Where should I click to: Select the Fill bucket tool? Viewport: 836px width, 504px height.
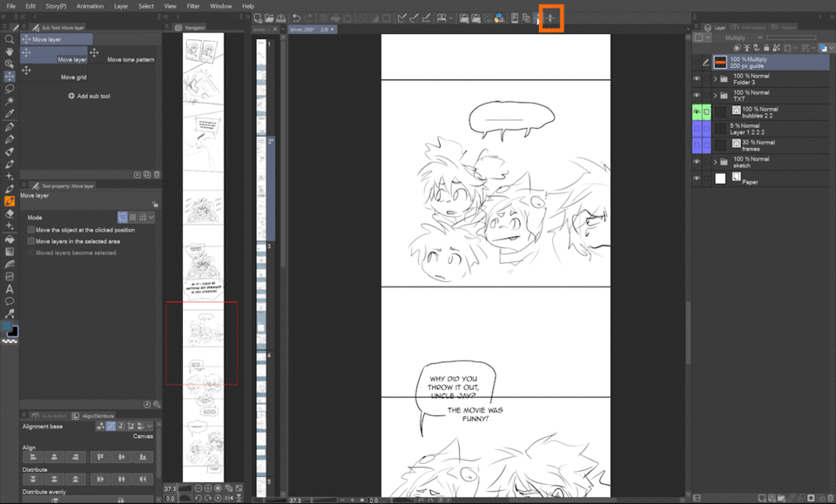[9, 239]
